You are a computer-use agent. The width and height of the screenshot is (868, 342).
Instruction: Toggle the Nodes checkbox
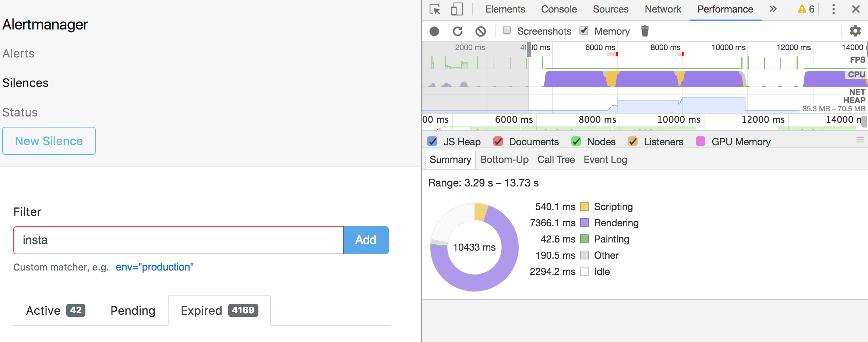(576, 142)
